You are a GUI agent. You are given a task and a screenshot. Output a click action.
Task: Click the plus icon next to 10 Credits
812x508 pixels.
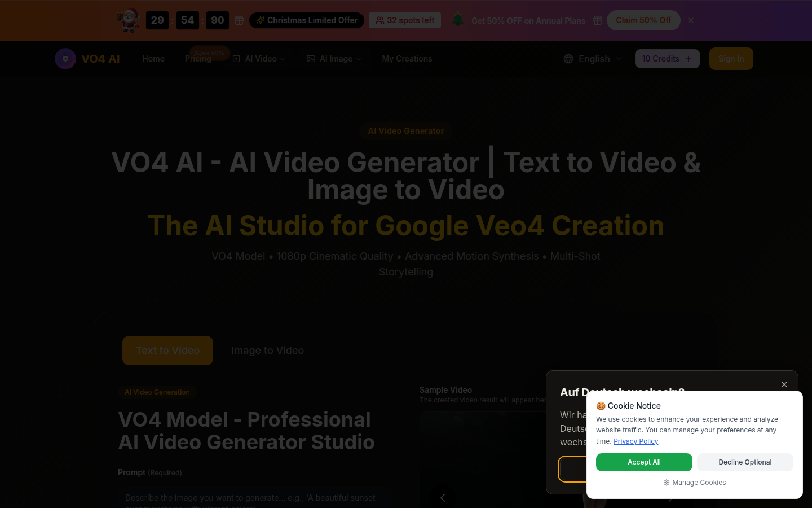click(x=688, y=59)
